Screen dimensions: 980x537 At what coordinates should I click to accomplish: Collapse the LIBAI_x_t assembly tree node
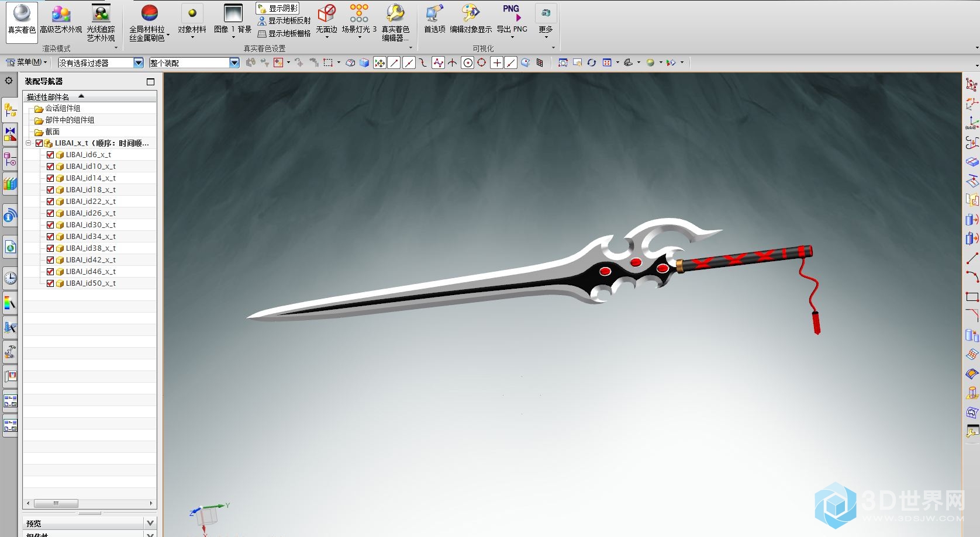(28, 143)
